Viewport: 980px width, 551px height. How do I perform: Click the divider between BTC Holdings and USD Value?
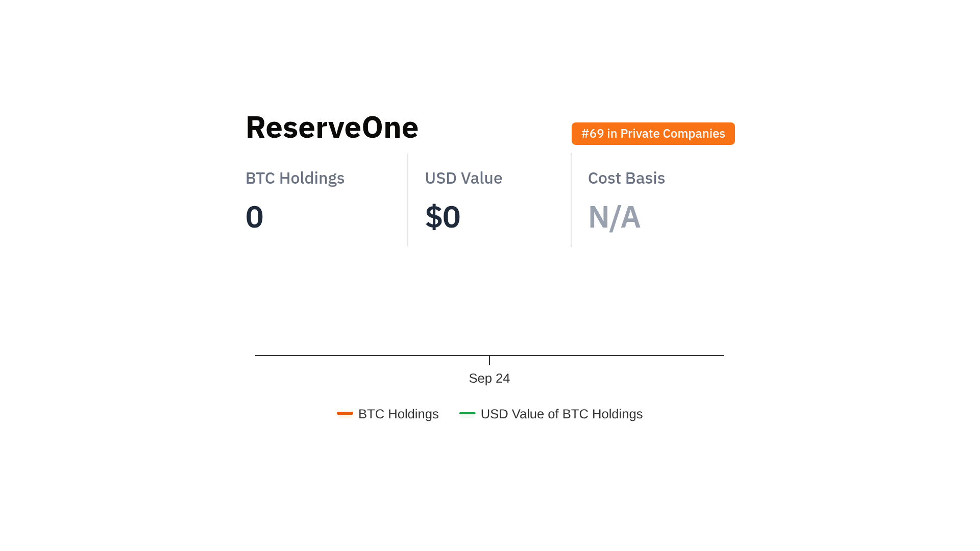click(408, 200)
